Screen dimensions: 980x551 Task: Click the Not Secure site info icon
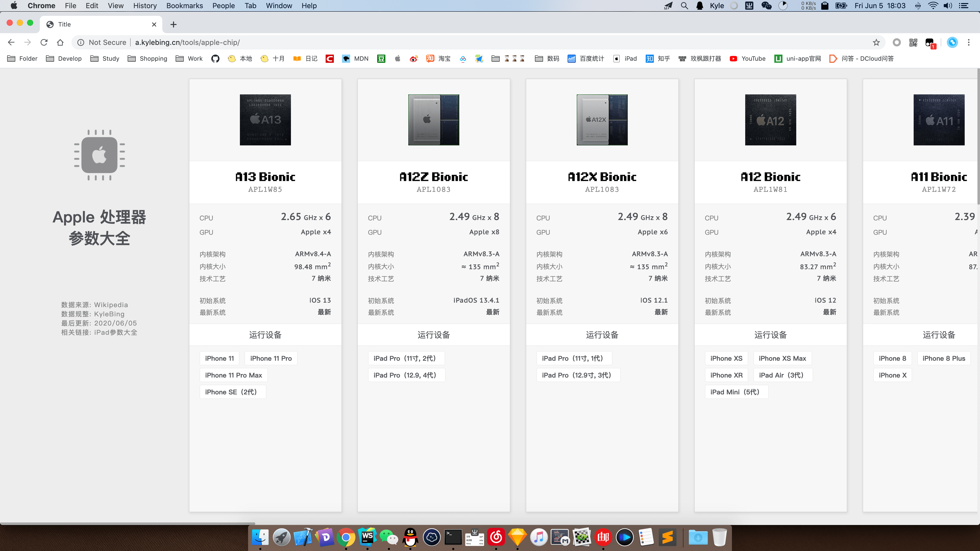(81, 42)
